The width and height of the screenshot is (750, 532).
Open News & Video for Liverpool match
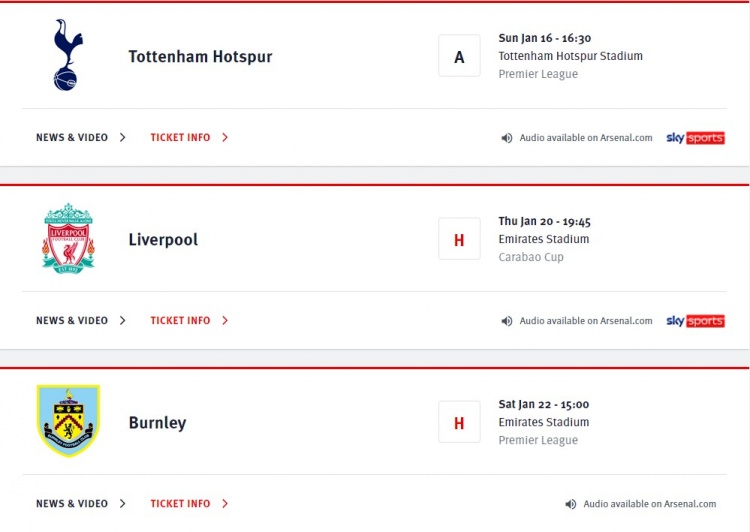tap(72, 321)
